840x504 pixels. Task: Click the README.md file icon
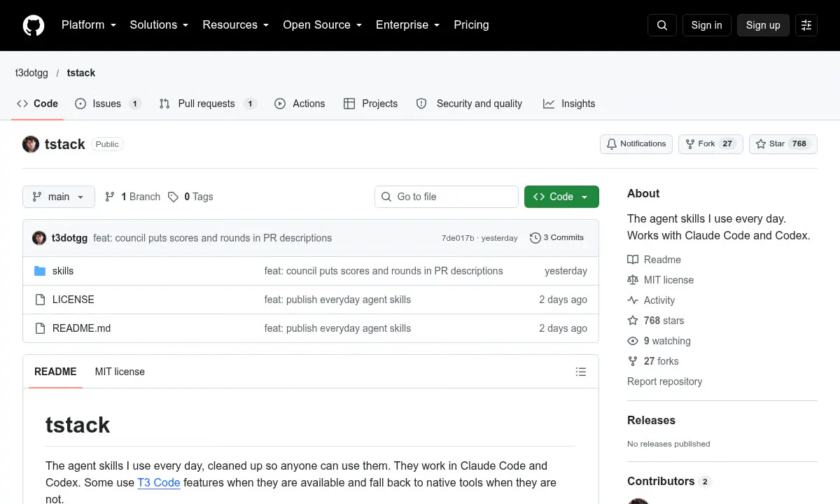[40, 328]
